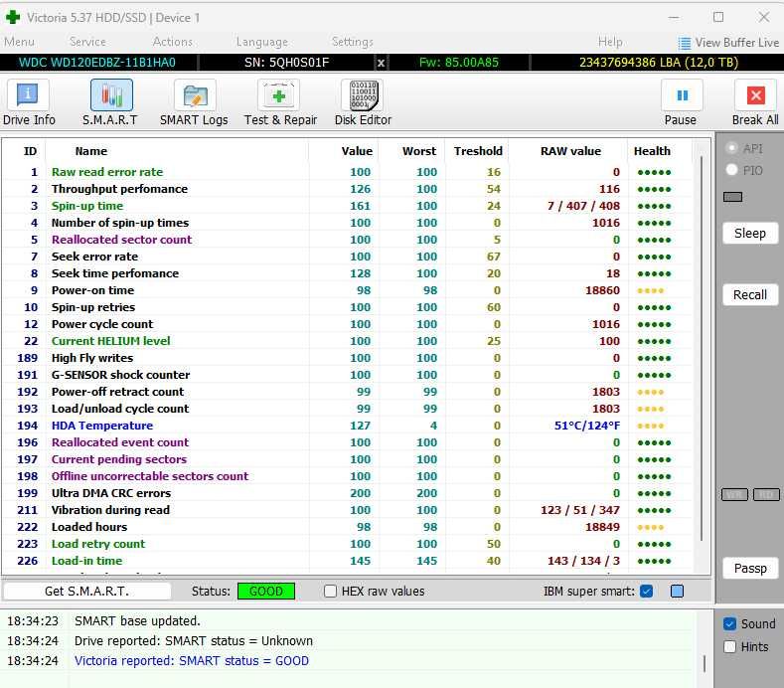Image resolution: width=784 pixels, height=688 pixels.
Task: Select the Current HELIUM level row
Action: coord(348,341)
